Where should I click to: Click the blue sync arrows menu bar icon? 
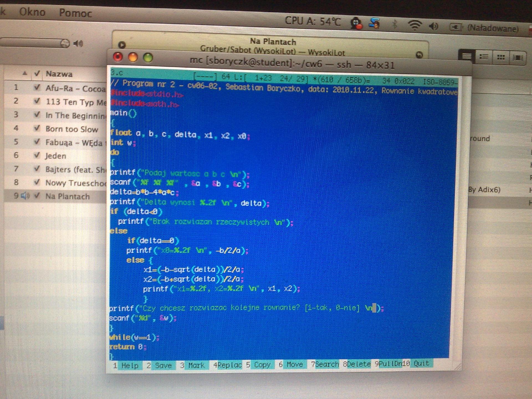point(374,24)
